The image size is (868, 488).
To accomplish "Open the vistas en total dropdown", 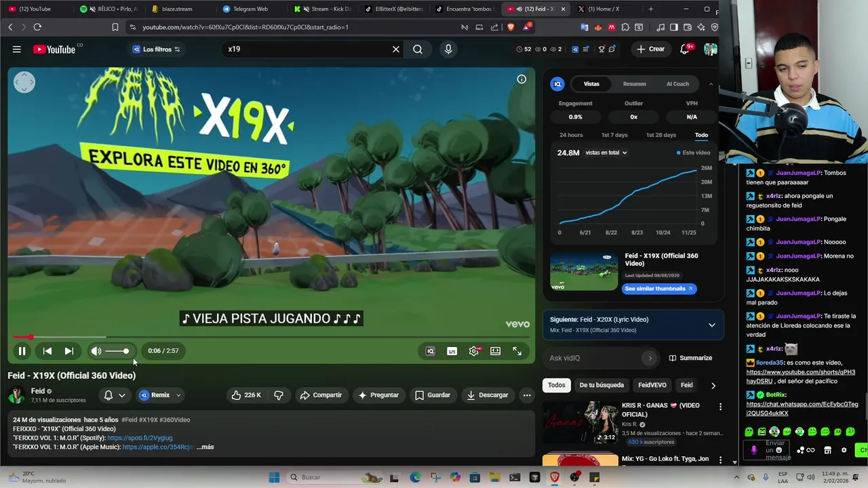I will point(606,152).
